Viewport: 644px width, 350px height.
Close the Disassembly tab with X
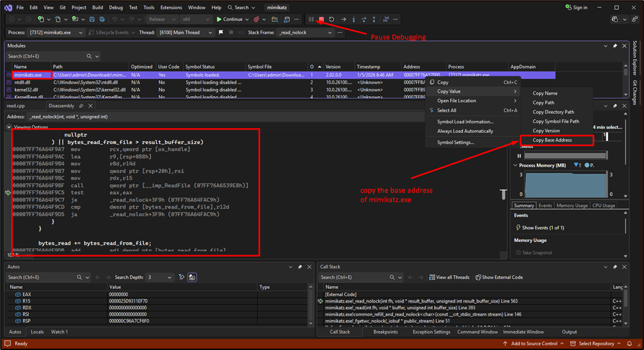(90, 106)
